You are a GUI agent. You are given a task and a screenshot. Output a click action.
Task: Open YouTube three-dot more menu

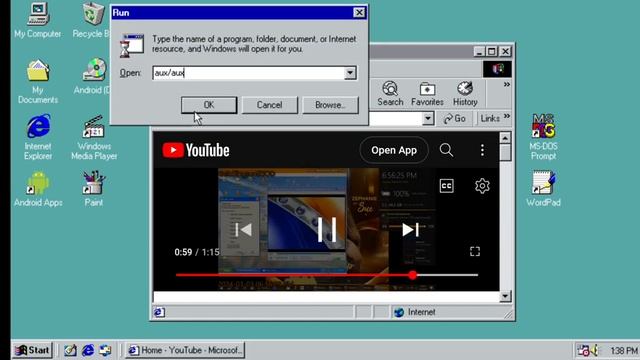click(x=482, y=150)
